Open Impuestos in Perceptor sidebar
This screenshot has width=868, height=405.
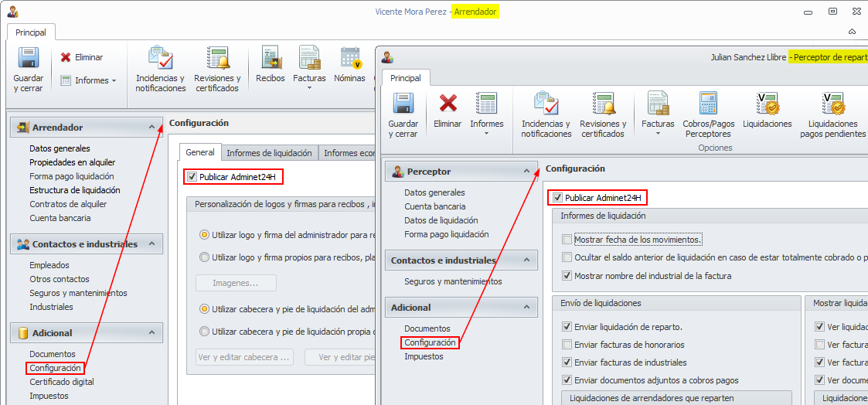coord(424,356)
